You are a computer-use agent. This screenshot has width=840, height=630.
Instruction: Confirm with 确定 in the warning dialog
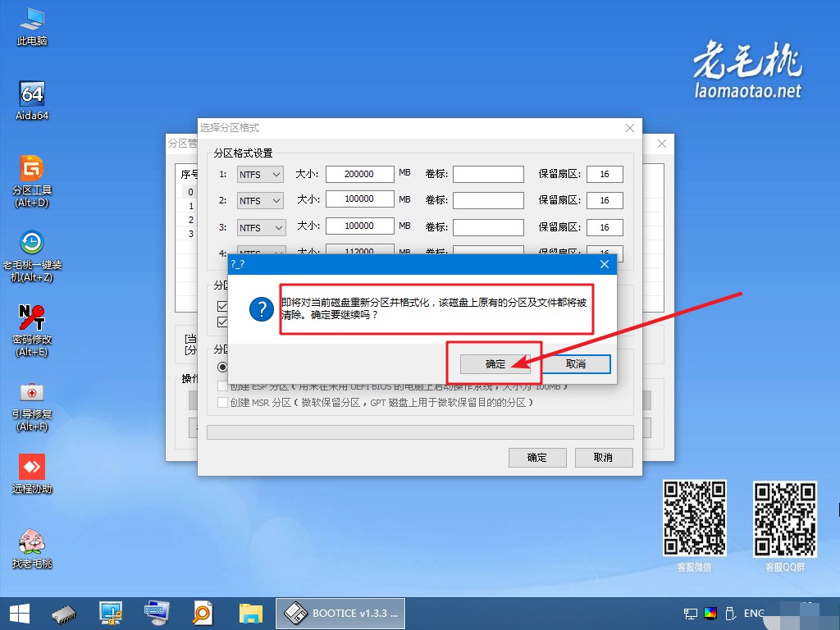[x=495, y=364]
